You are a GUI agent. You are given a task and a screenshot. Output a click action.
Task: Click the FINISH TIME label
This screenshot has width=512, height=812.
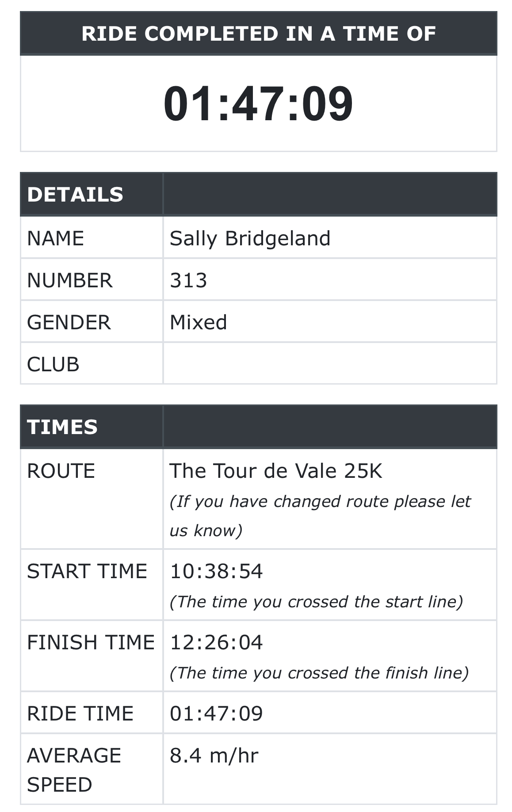[91, 642]
